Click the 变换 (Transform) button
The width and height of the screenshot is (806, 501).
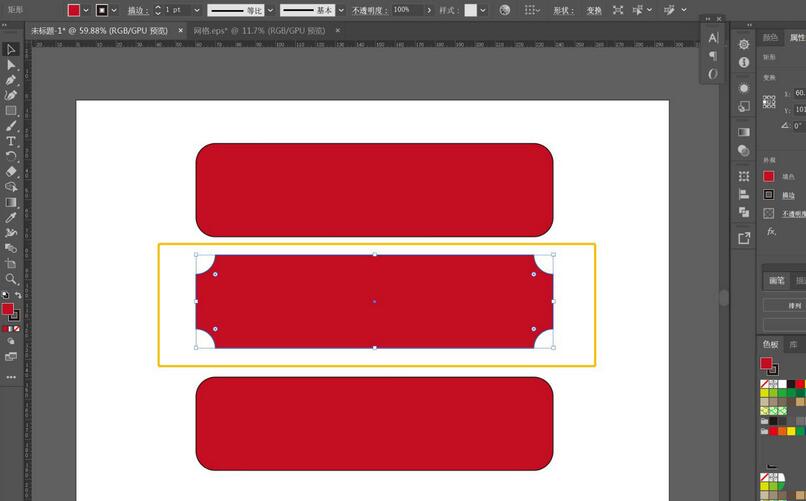(593, 10)
